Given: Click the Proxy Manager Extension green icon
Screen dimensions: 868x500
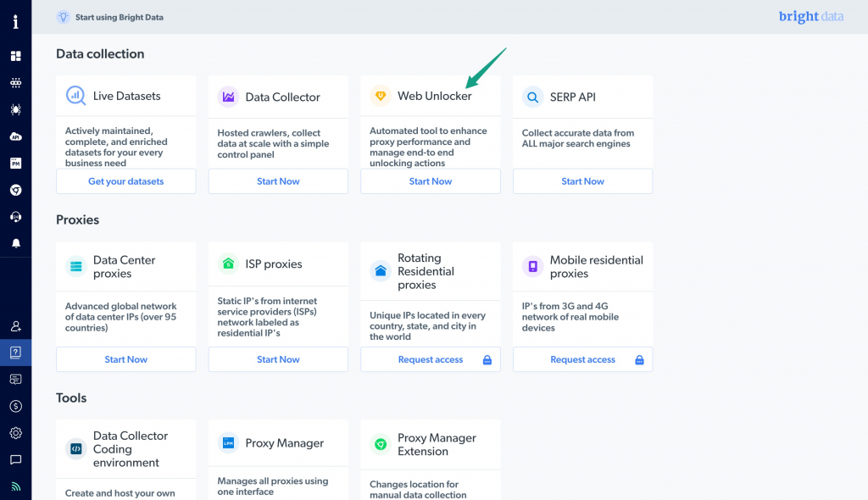Looking at the screenshot, I should pos(381,444).
